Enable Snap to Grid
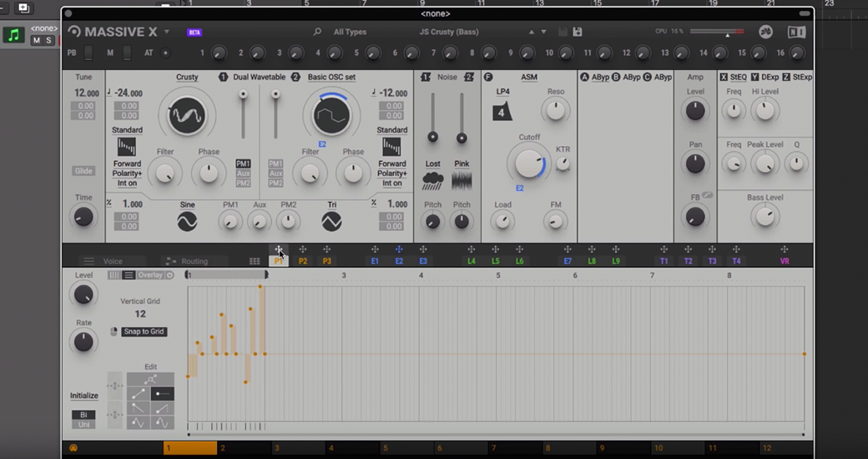Image resolution: width=868 pixels, height=459 pixels. [x=144, y=331]
